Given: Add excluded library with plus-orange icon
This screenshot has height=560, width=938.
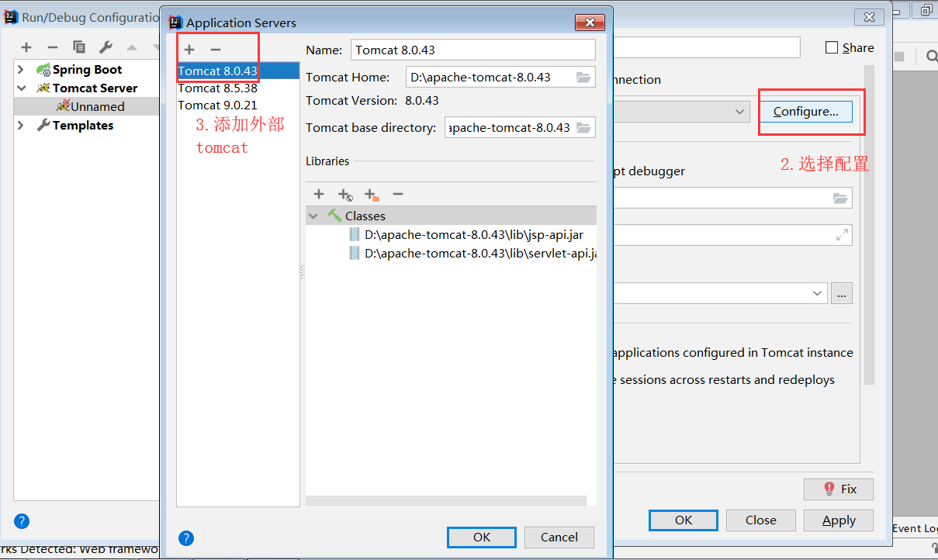Looking at the screenshot, I should pyautogui.click(x=372, y=194).
